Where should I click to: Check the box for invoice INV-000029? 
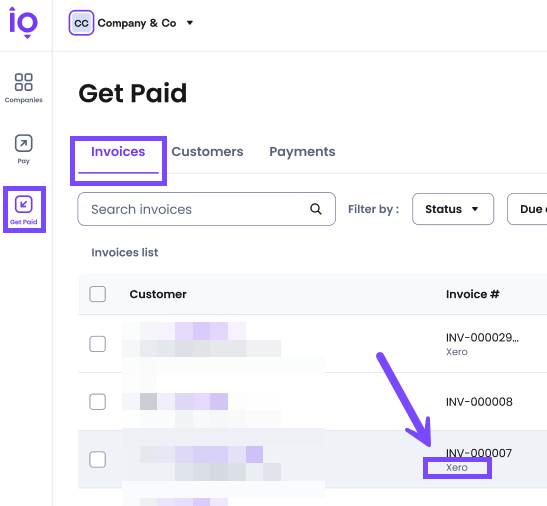[x=97, y=344]
